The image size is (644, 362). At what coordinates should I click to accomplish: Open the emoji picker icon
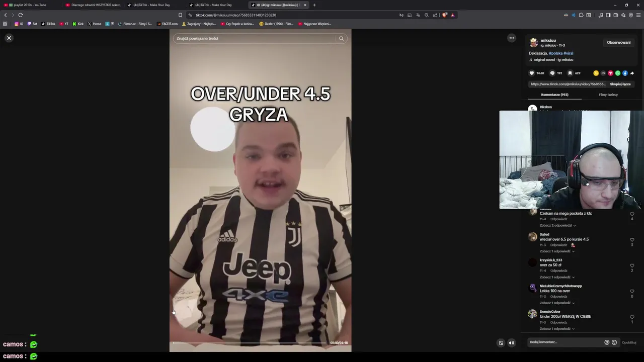tap(614, 342)
